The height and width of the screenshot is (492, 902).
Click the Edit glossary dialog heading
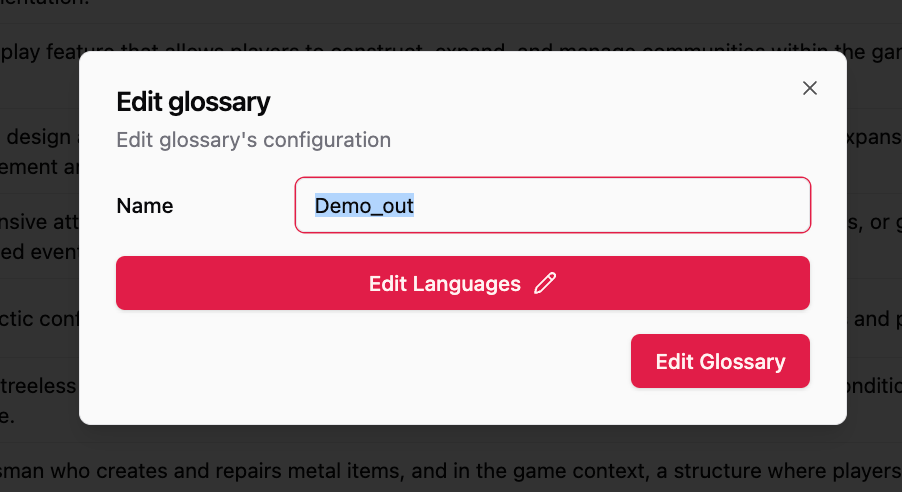click(193, 102)
